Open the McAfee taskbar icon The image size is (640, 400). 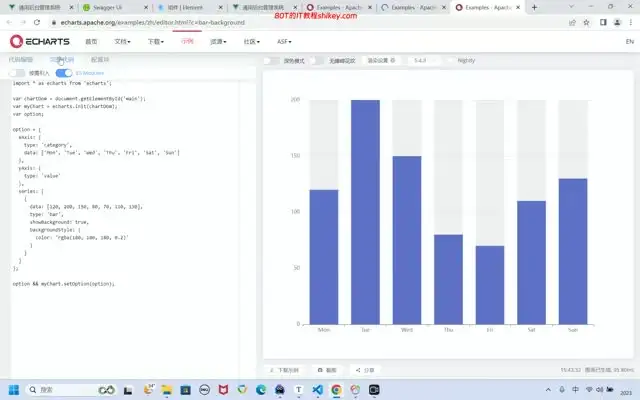click(x=221, y=389)
